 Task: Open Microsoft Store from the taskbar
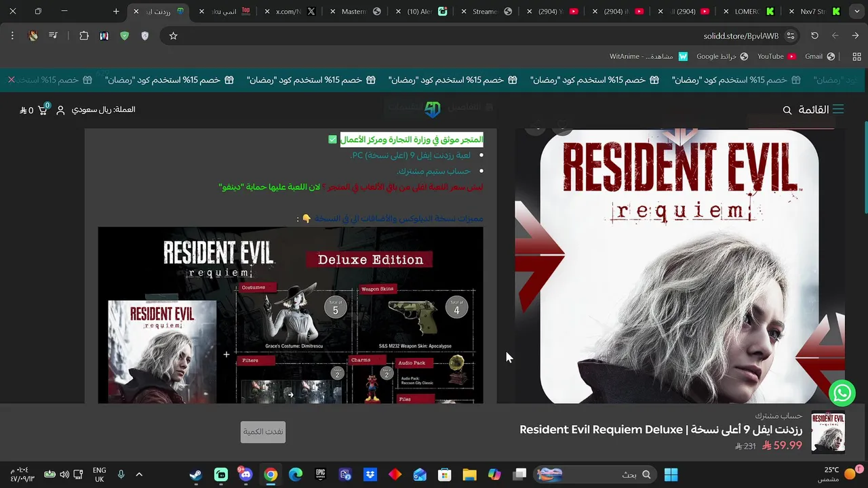445,474
